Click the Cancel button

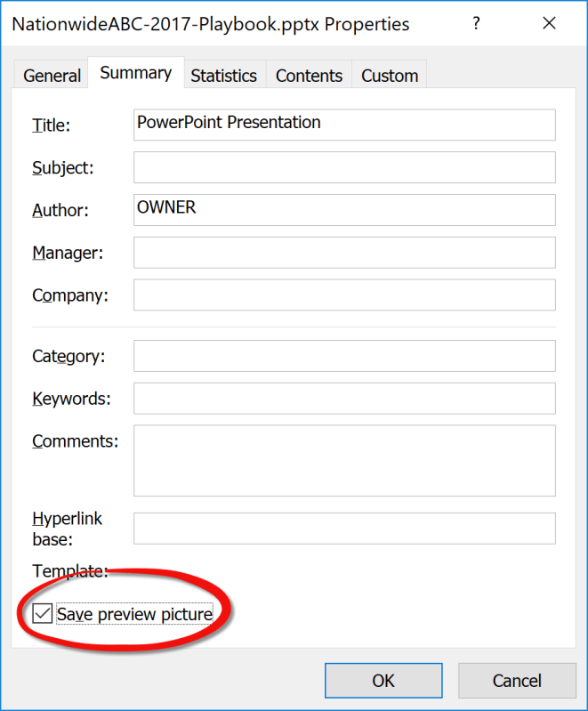[517, 681]
